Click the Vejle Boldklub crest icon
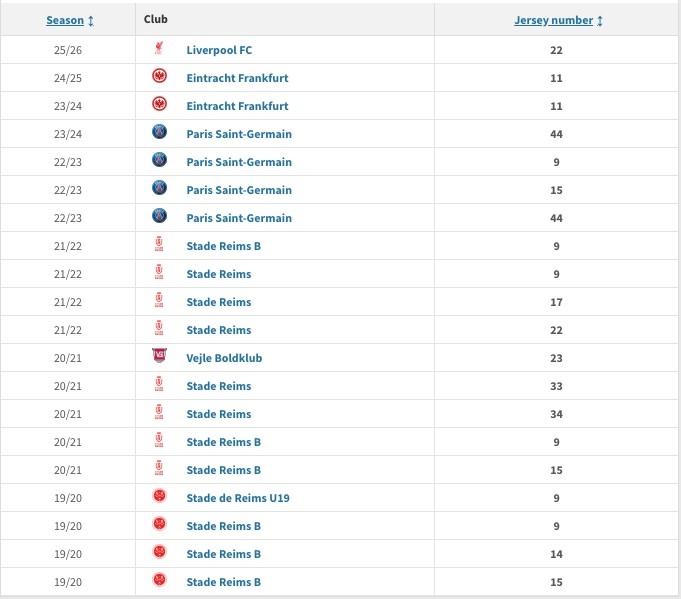681x599 pixels. point(159,358)
